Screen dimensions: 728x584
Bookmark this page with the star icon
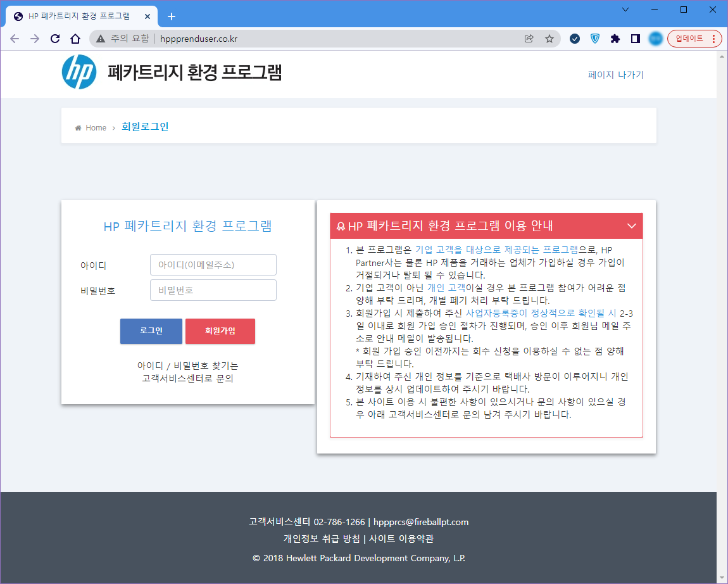(x=549, y=39)
